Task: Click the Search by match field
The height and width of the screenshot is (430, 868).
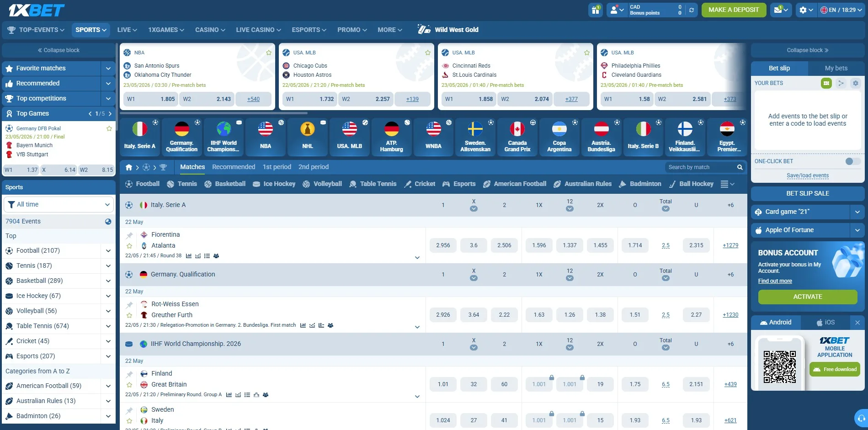Action: pyautogui.click(x=700, y=167)
